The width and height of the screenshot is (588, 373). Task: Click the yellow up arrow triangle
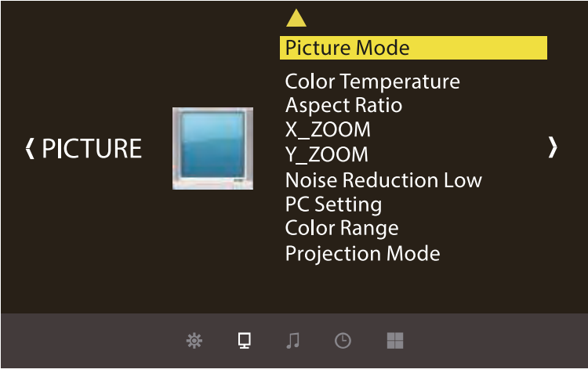click(296, 18)
